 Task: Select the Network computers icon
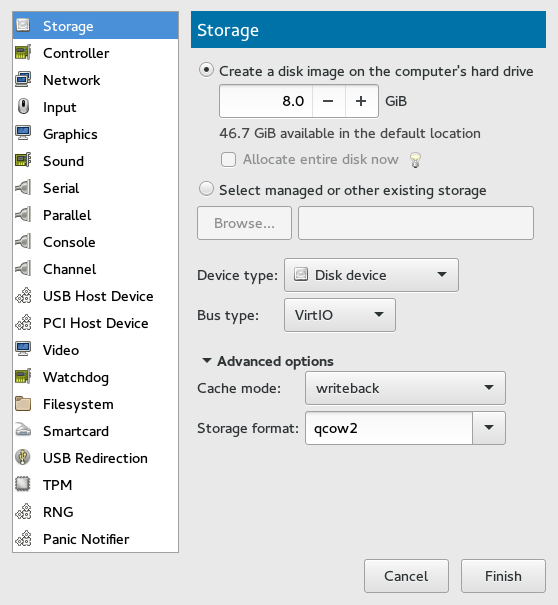23,80
